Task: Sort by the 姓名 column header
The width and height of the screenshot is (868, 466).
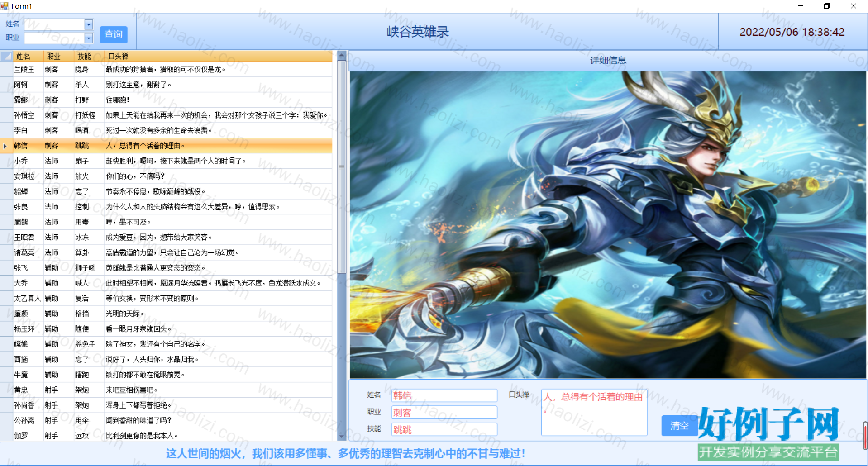Action: click(28, 56)
